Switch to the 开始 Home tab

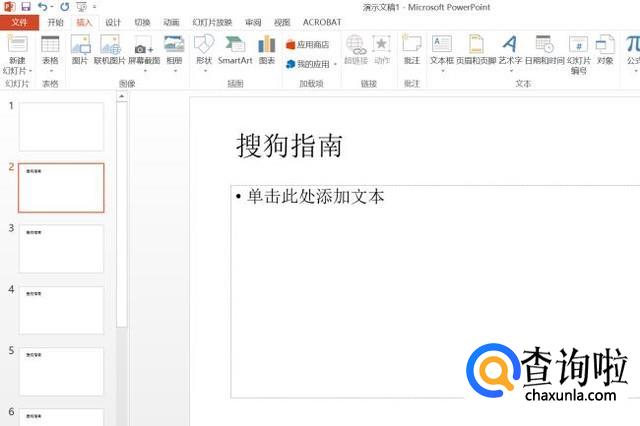(56, 22)
